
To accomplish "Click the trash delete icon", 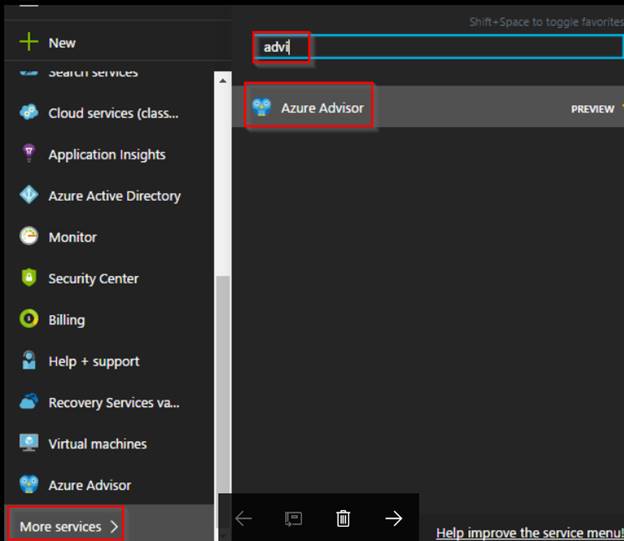I will [343, 518].
